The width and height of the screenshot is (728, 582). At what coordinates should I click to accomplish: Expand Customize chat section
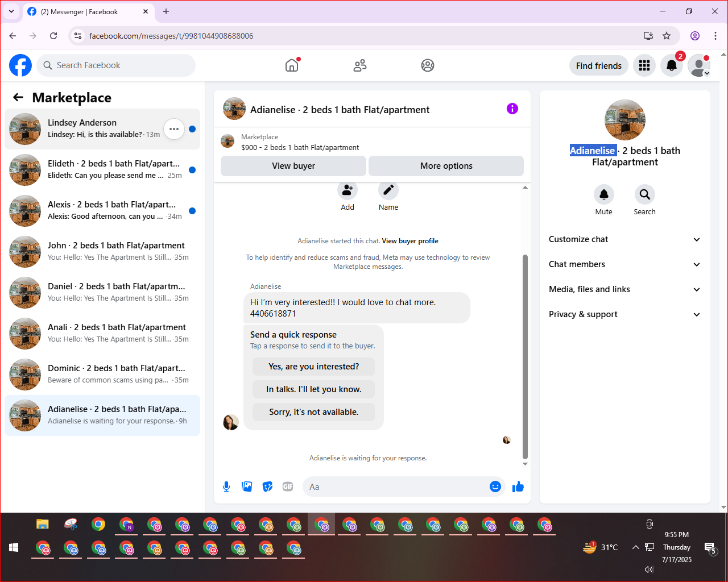coord(625,239)
